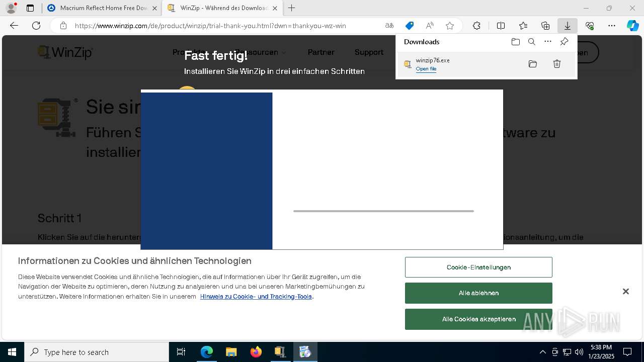Viewport: 644px width, 362px height.
Task: Click Alle Cookies akzeptieren
Action: click(x=478, y=319)
